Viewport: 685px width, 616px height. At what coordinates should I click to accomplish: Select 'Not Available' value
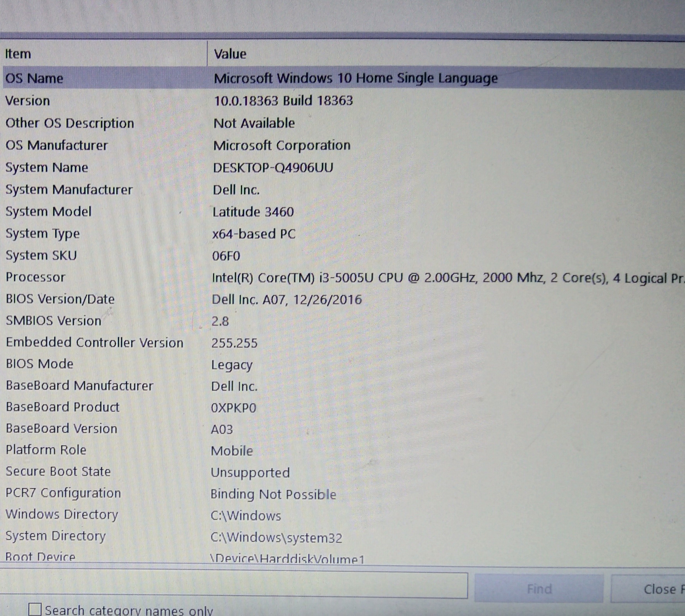254,123
